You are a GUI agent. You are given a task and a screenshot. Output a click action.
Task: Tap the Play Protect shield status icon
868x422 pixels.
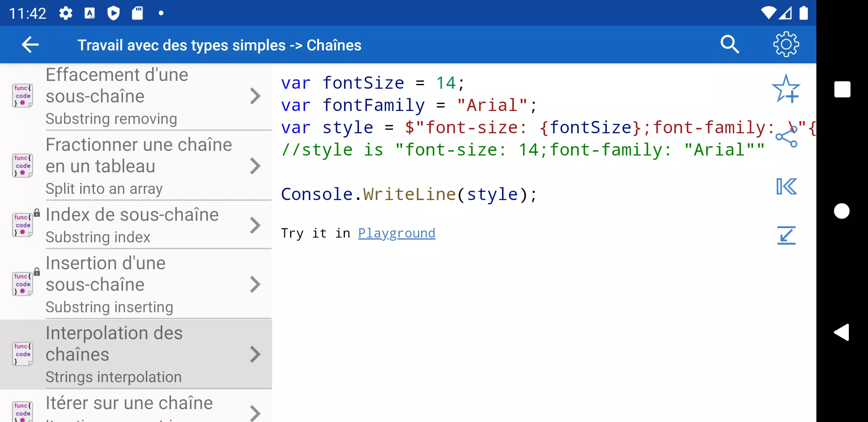point(113,13)
